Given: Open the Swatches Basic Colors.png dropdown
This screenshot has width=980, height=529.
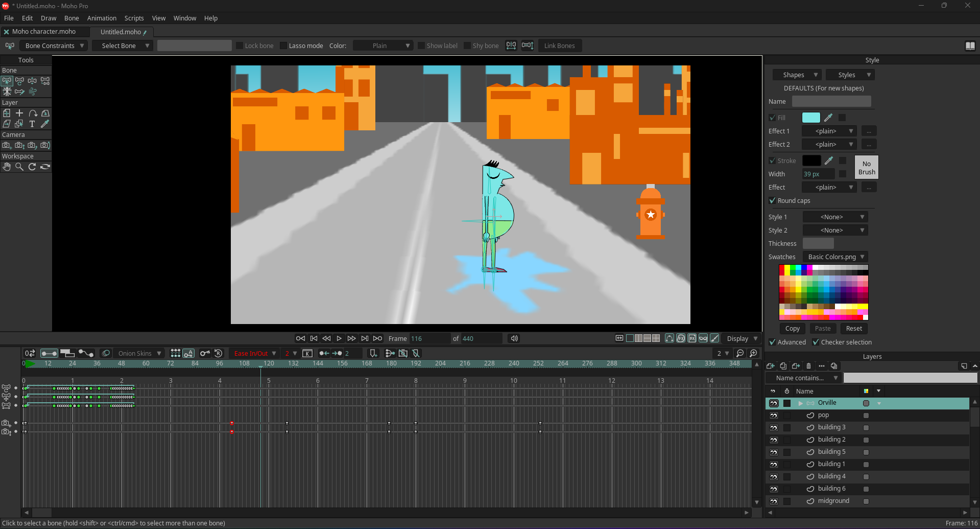Looking at the screenshot, I should coord(835,257).
